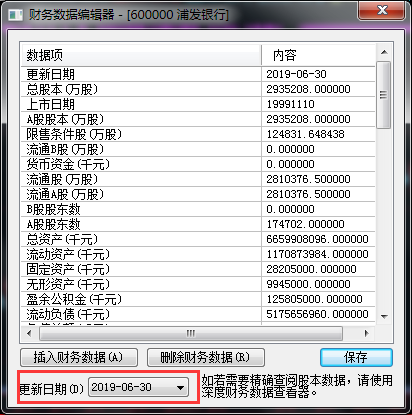Viewport: 412px width, 415px height.
Task: Select the 盈余公积金(千元) row
Action: click(198, 299)
